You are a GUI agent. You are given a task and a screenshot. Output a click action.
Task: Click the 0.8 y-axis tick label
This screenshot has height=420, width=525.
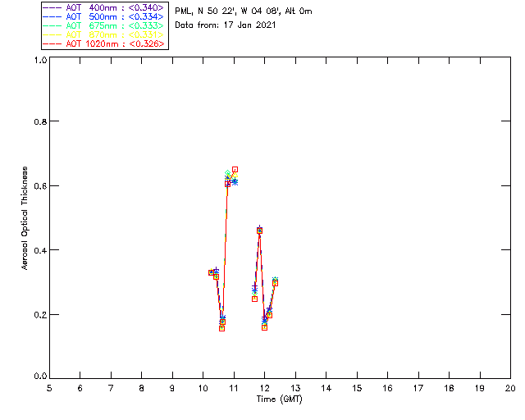[x=40, y=121]
